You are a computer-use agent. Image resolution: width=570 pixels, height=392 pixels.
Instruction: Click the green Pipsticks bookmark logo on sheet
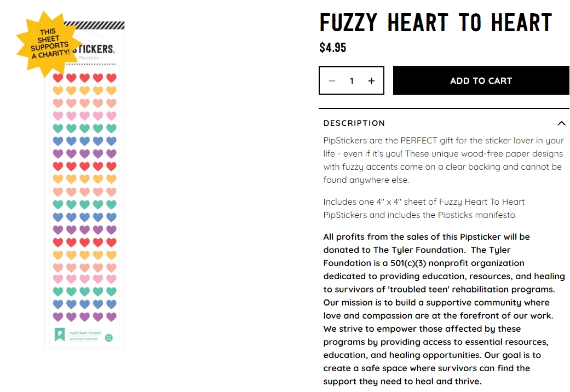(x=60, y=335)
